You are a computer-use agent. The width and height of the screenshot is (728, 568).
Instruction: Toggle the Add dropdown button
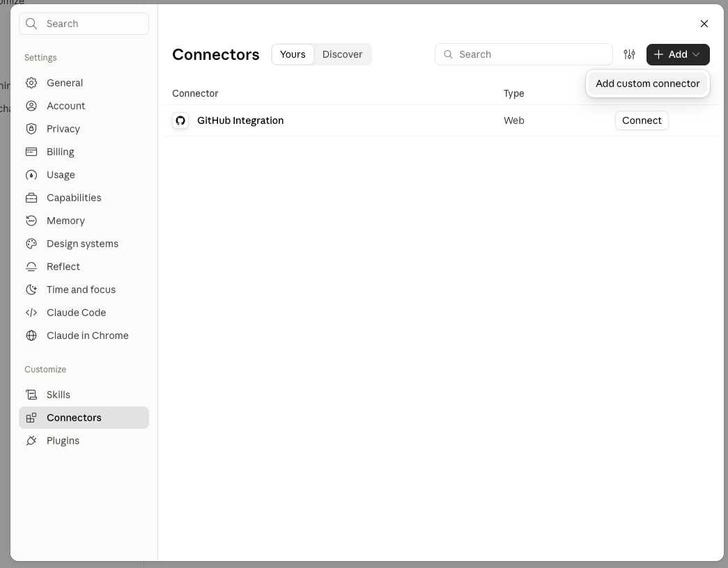pyautogui.click(x=678, y=54)
